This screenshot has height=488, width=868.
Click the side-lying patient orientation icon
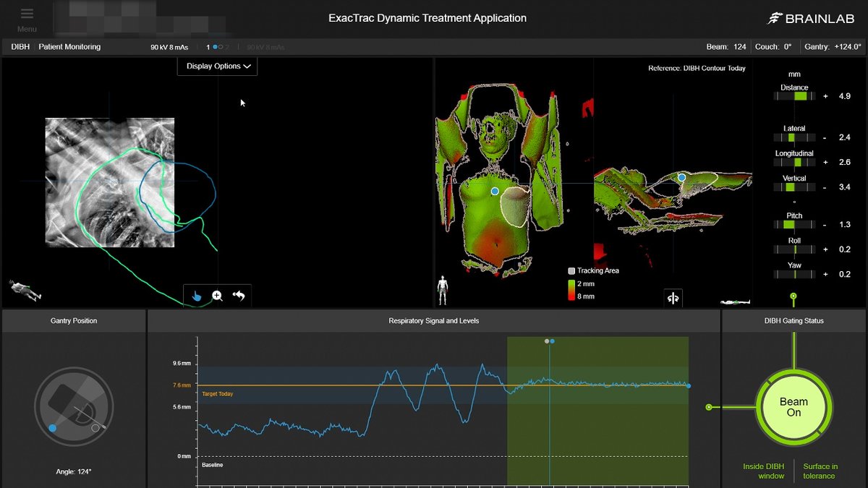(734, 302)
